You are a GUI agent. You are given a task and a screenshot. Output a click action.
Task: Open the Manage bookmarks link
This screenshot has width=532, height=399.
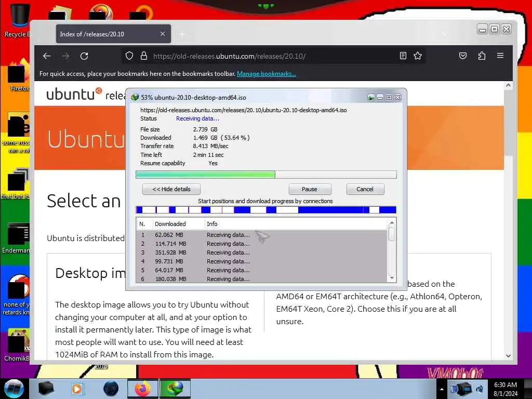coord(267,74)
